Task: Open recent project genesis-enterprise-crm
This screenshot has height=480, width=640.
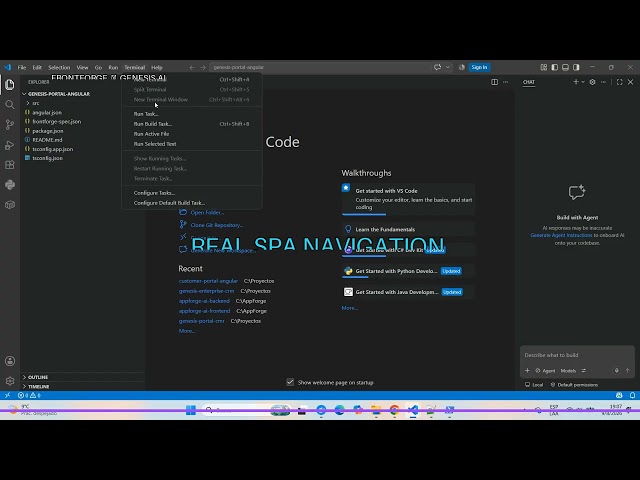Action: tap(207, 291)
